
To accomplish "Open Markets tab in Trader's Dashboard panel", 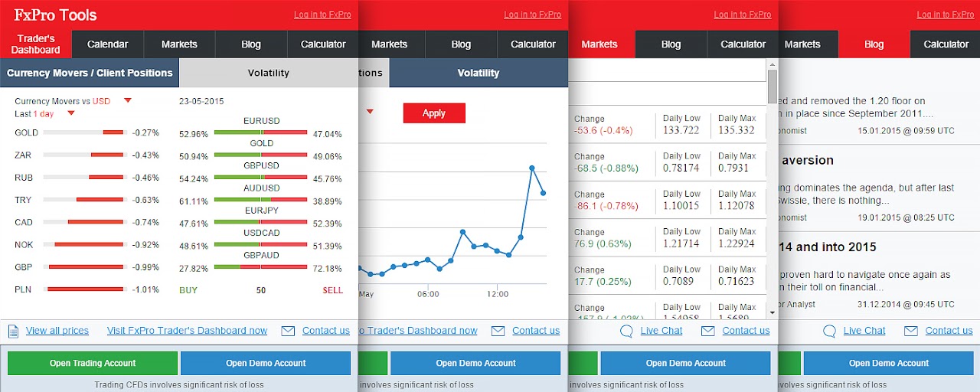I will tap(179, 44).
